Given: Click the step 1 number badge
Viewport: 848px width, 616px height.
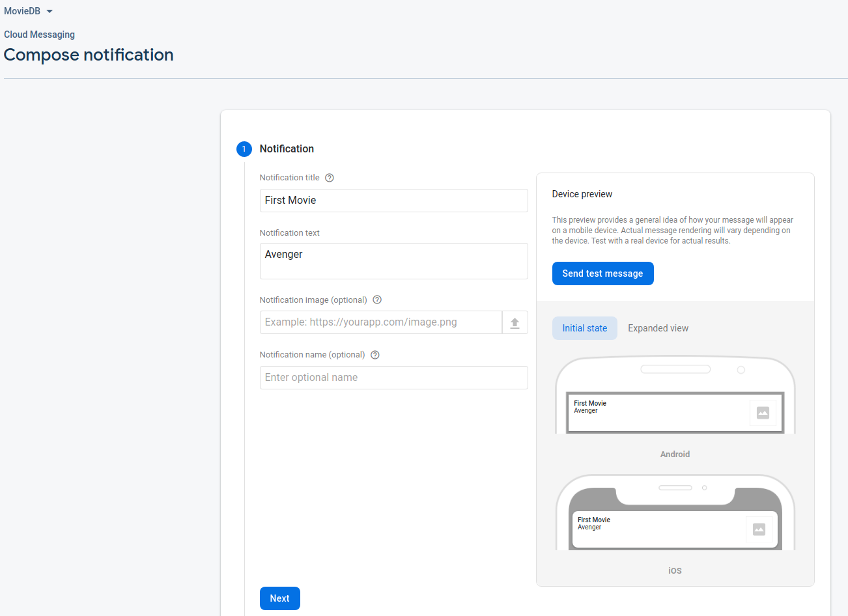Looking at the screenshot, I should pyautogui.click(x=244, y=149).
